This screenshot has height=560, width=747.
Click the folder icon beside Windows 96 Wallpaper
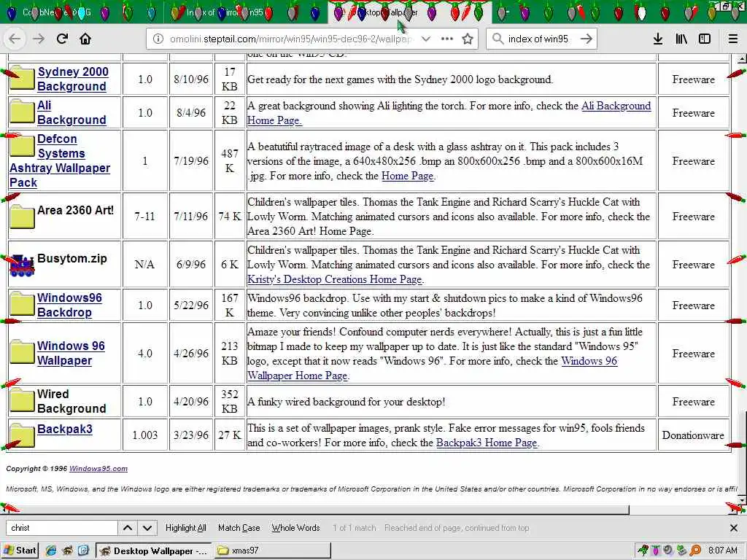coord(22,353)
